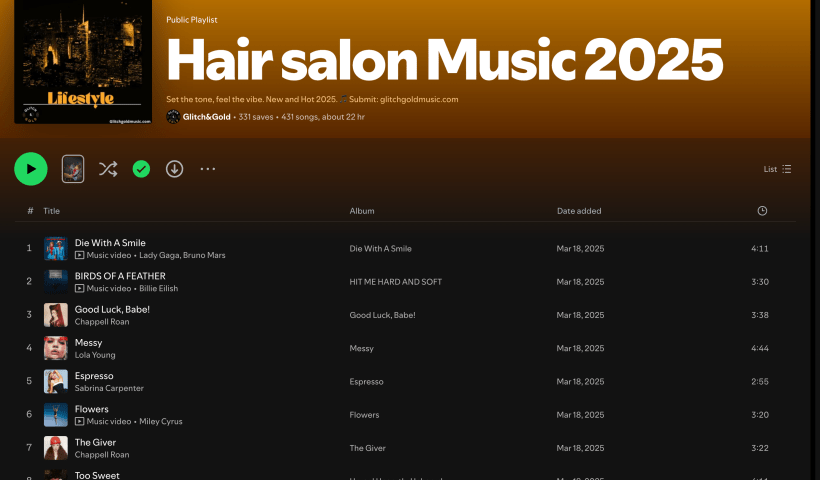Click the Glitch&Gold profile avatar icon
820x480 pixels.
[173, 117]
